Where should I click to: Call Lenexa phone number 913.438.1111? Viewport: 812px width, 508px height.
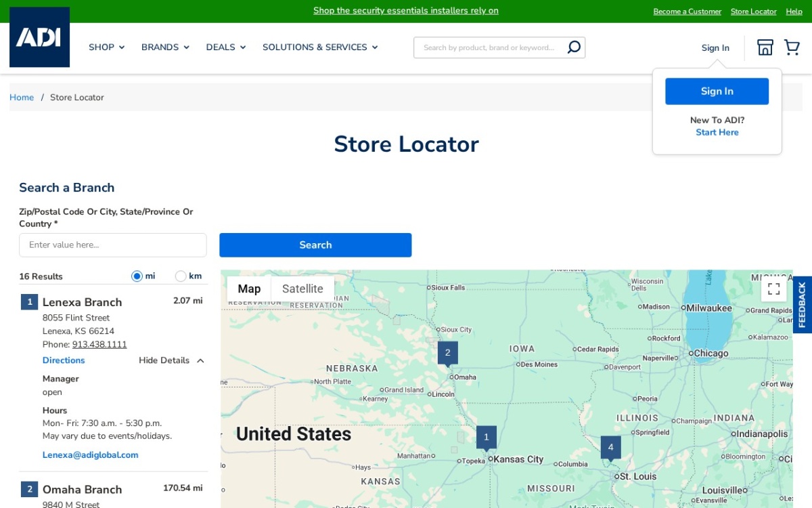[x=99, y=345]
